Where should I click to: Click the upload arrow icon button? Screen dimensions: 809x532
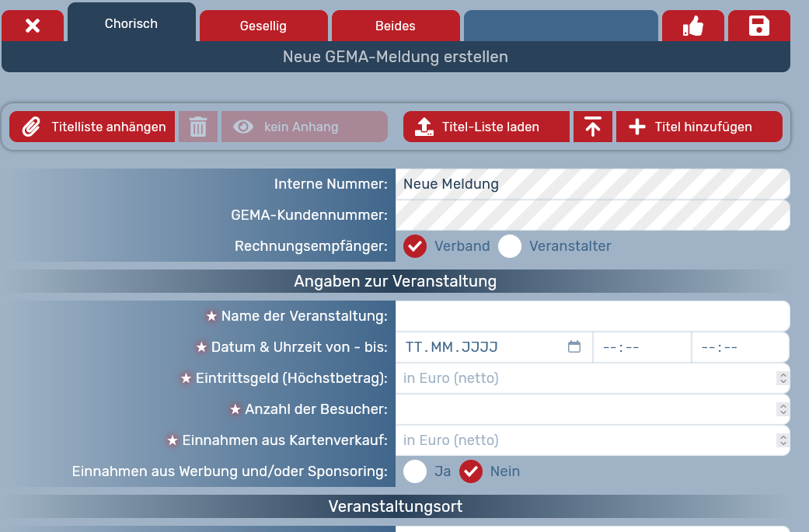tap(593, 127)
